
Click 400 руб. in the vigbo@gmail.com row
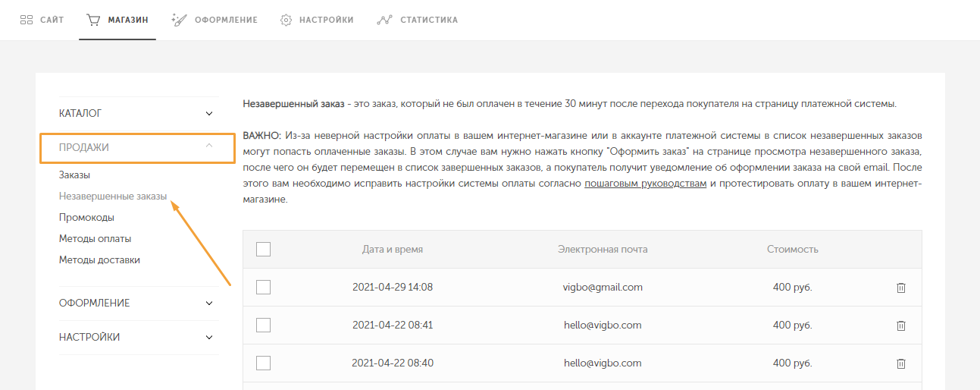[x=793, y=287]
